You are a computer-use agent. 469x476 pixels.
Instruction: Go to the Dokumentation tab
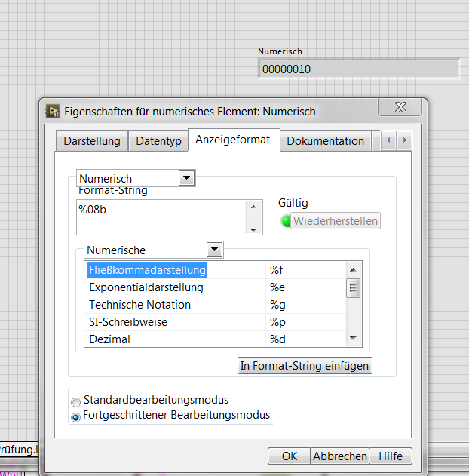(x=325, y=141)
